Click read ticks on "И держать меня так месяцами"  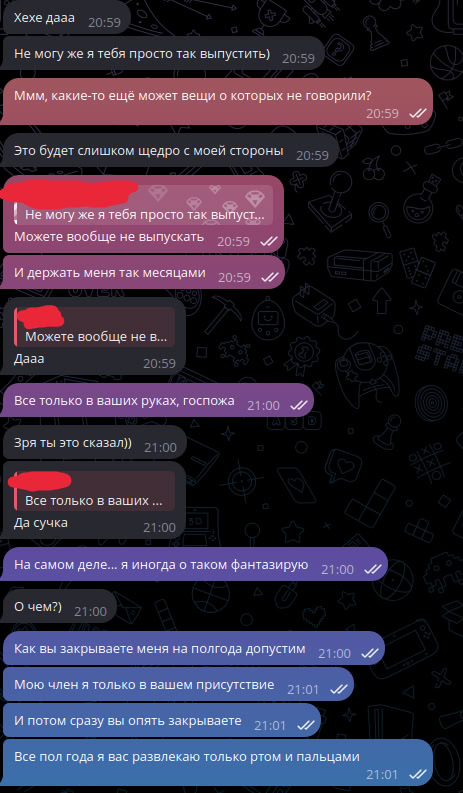[x=270, y=277]
